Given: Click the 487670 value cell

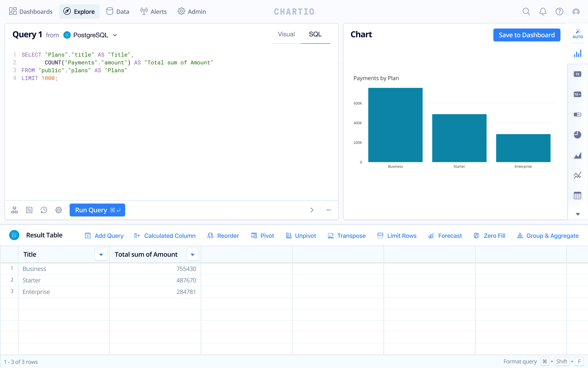Looking at the screenshot, I should point(155,280).
